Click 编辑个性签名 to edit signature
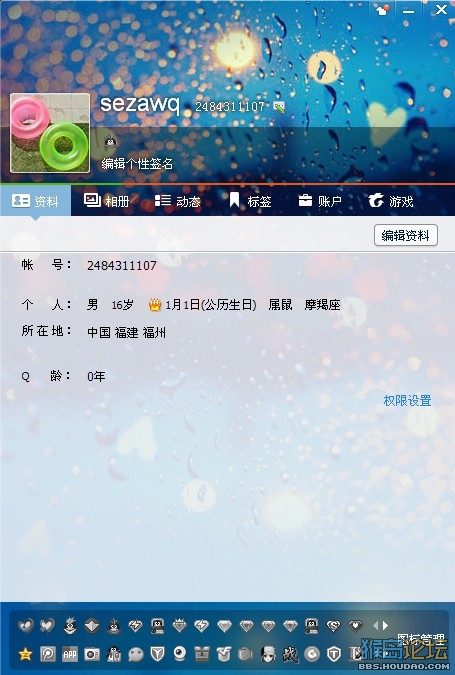The height and width of the screenshot is (675, 455). click(137, 164)
